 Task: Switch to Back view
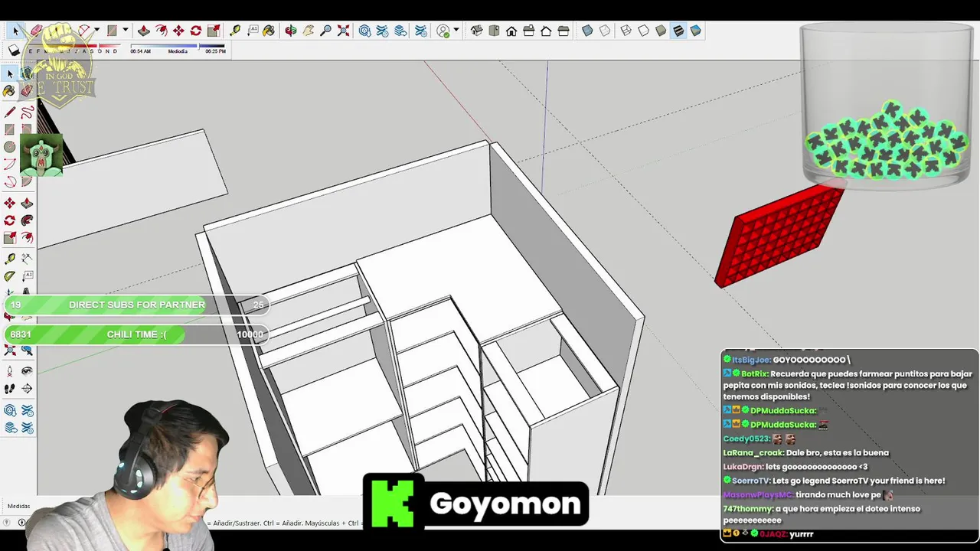tap(546, 31)
